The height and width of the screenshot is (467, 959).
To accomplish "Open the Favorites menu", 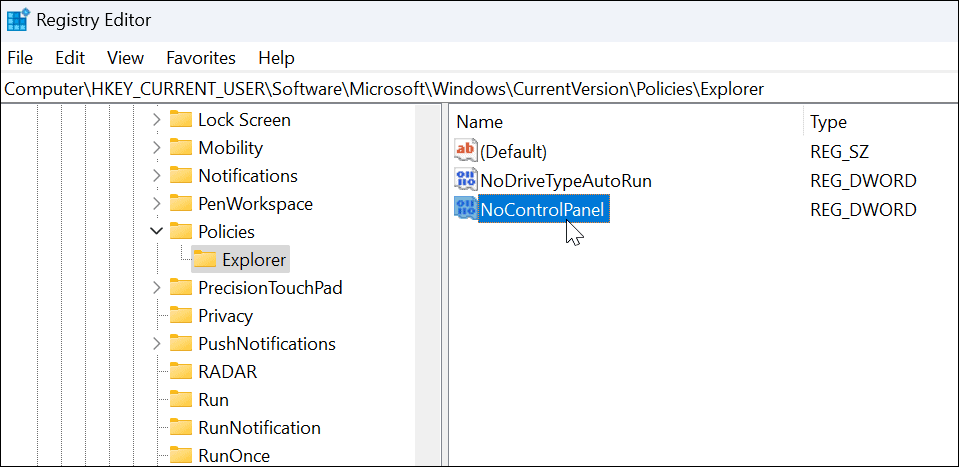I will click(x=201, y=58).
